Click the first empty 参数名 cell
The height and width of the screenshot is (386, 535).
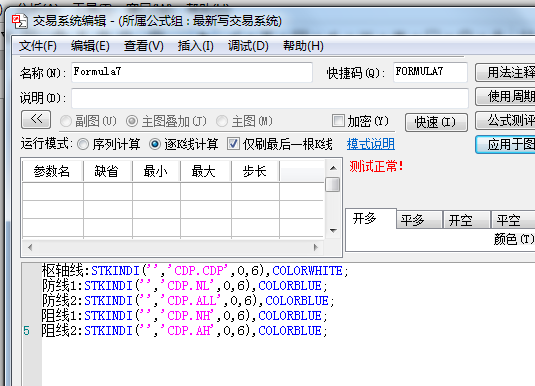point(53,191)
